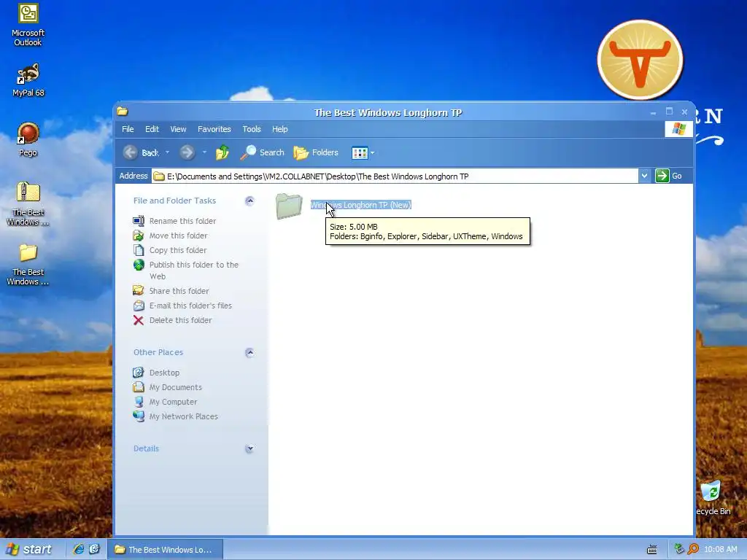Go to Desktop in Other Places
Viewport: 747px width, 560px height.
point(156,373)
